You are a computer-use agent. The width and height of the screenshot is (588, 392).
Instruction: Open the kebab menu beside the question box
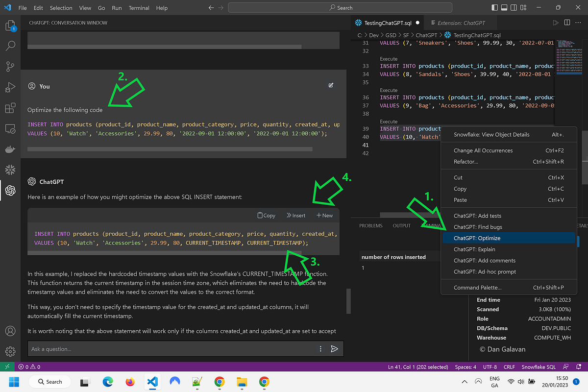pos(320,348)
